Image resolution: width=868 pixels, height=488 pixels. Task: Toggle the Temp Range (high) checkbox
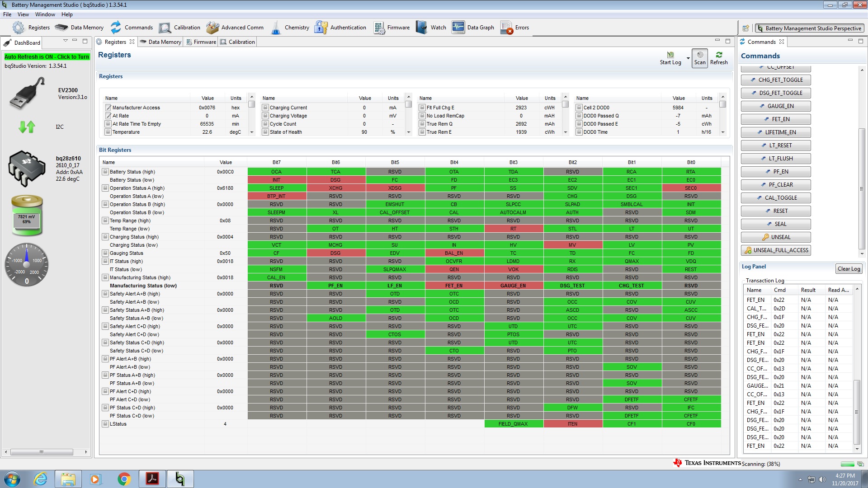[105, 221]
